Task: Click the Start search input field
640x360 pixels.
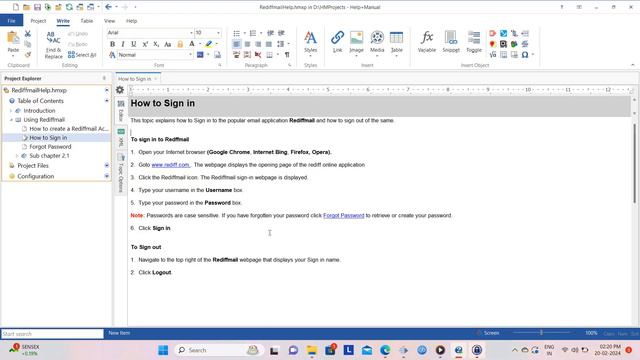Action: tap(52, 334)
